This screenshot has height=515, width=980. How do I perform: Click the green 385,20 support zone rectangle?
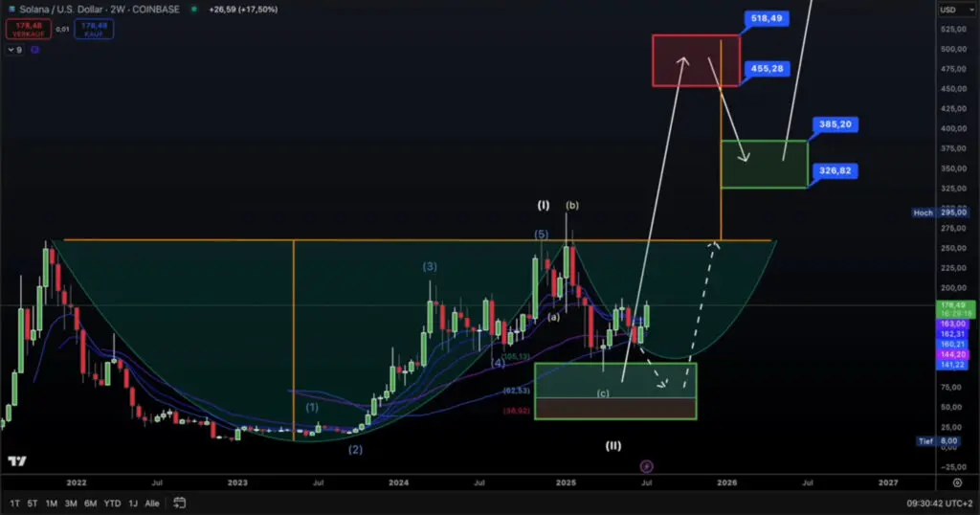tap(764, 164)
